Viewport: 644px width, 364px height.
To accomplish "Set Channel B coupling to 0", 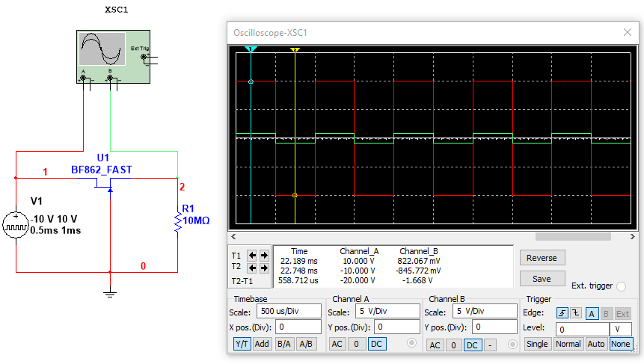I will (x=453, y=345).
